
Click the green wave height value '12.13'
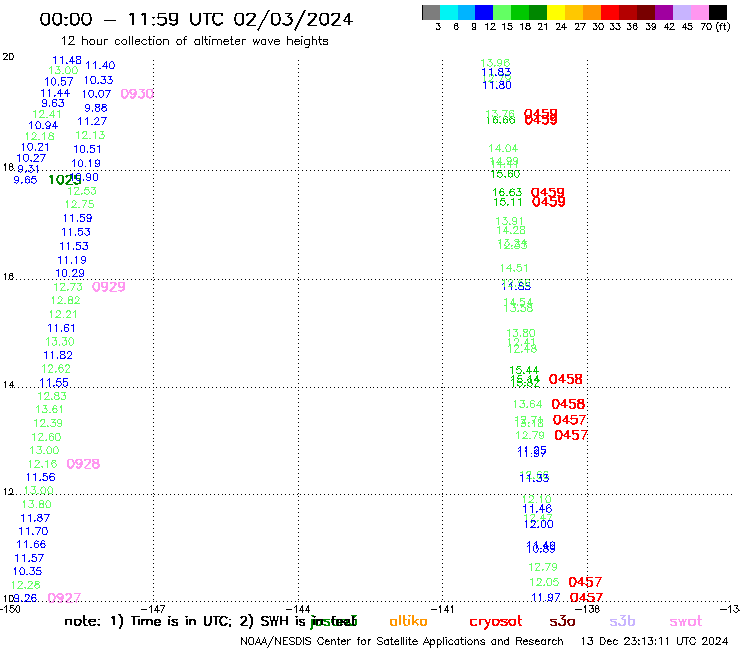(x=90, y=135)
